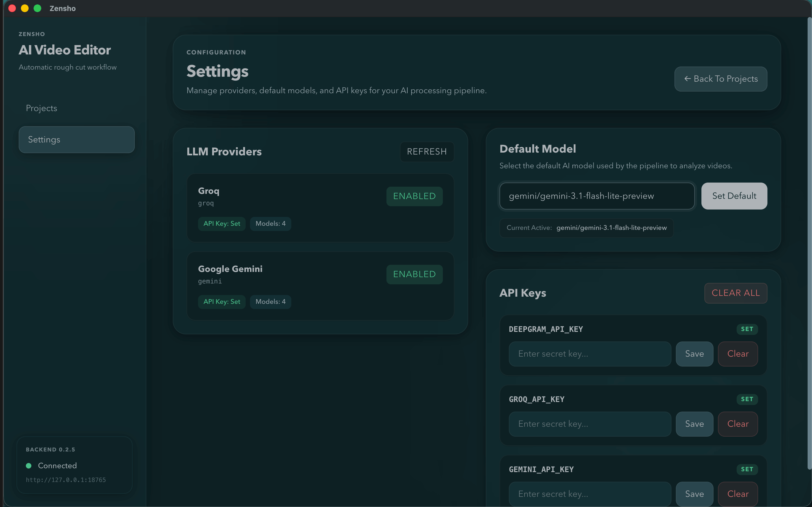Viewport: 812px width, 507px height.
Task: Click Google Gemini 'Models: 4' badge
Action: pos(270,302)
